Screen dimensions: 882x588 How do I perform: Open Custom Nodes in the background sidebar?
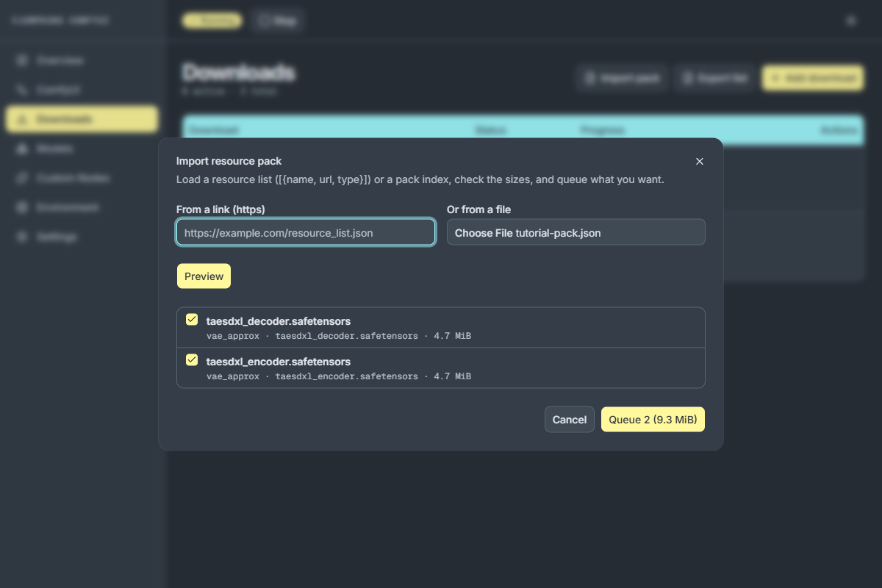point(82,178)
